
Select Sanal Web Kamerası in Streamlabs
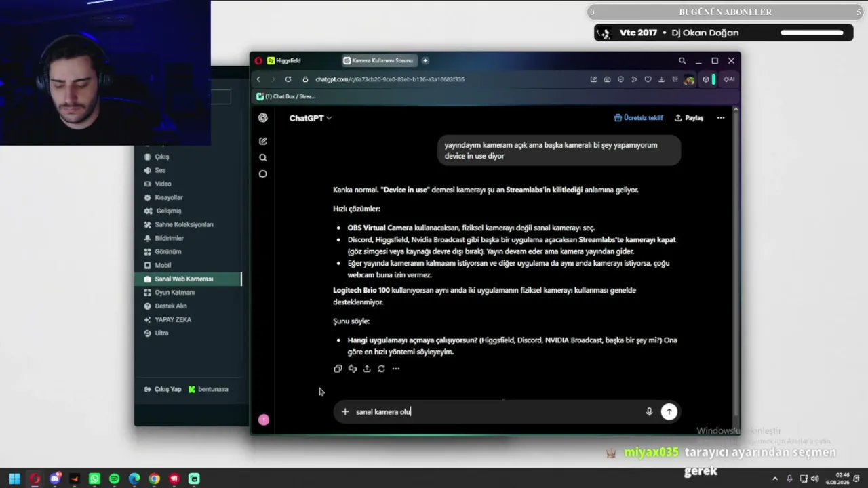point(188,279)
